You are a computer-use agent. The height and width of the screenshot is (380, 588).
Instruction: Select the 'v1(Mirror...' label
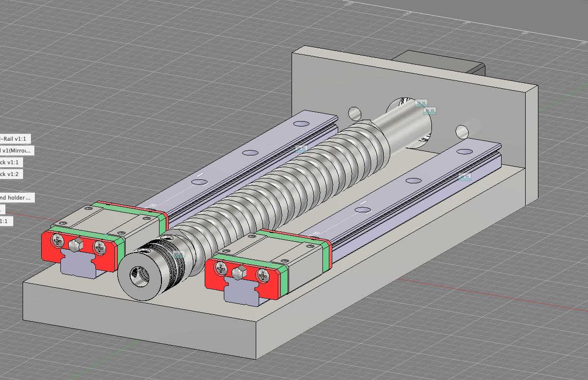tap(17, 151)
